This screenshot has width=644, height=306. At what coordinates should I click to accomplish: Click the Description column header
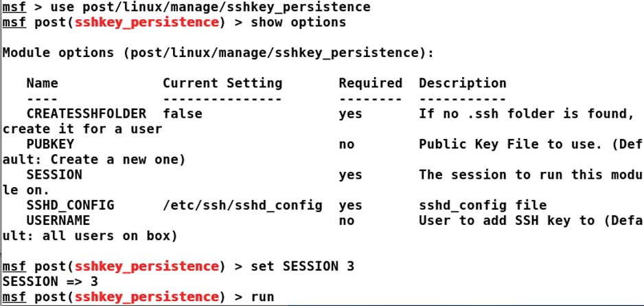[462, 83]
